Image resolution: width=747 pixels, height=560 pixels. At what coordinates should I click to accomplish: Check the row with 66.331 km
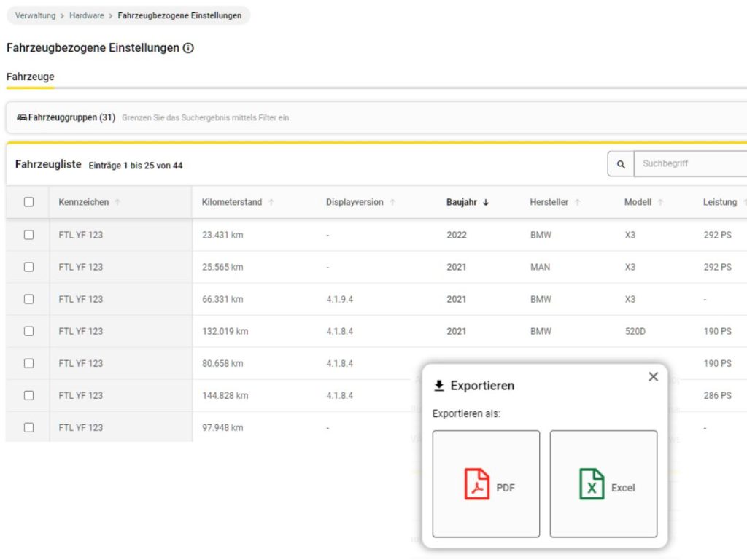click(28, 299)
